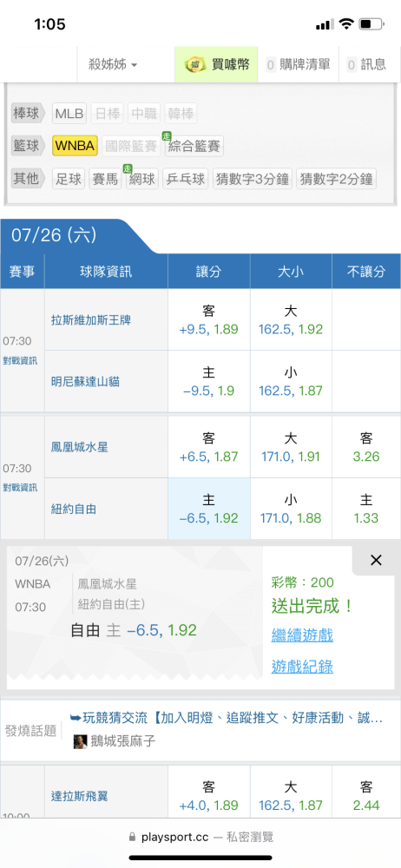This screenshot has height=868, width=401.
Task: Open the 殺姊姊 account dropdown
Action: coord(113,64)
